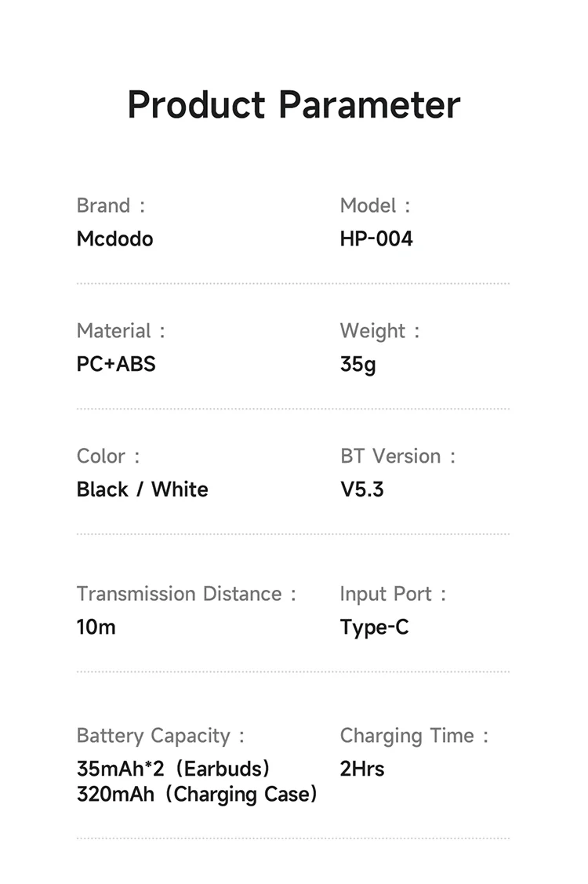Click the Black / White color value
This screenshot has height=884, width=588.
coord(143,489)
